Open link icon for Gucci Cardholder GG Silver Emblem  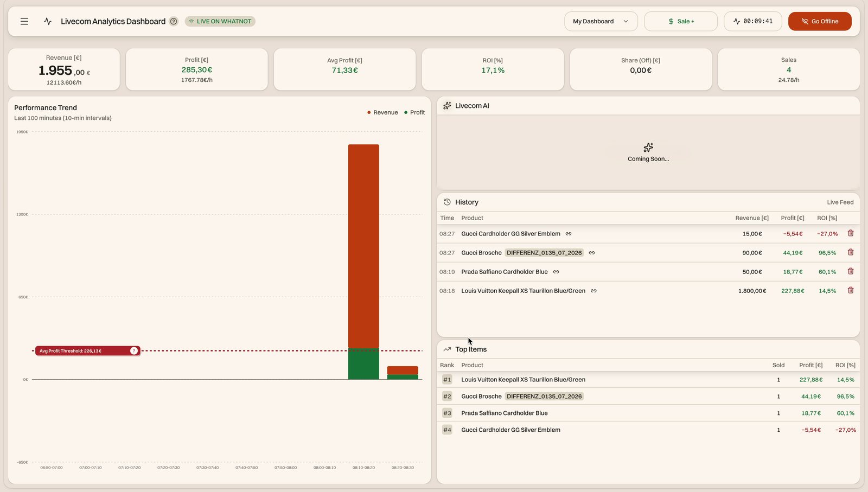[x=569, y=234]
